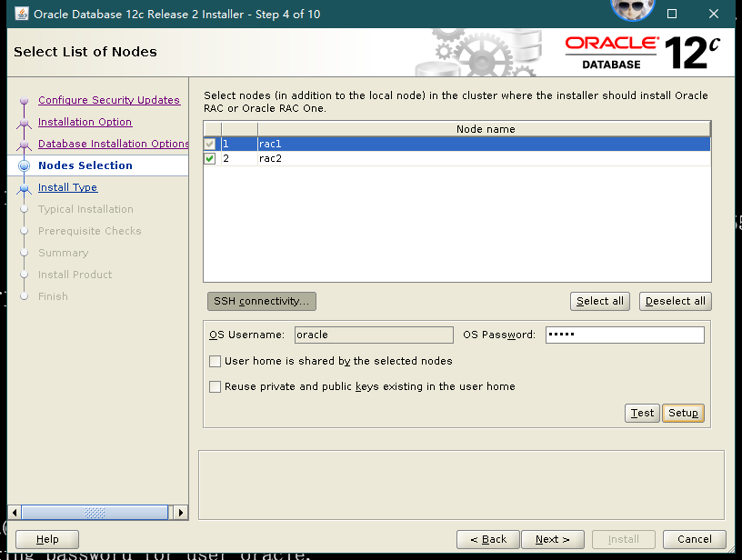Open installer Help

pos(47,539)
